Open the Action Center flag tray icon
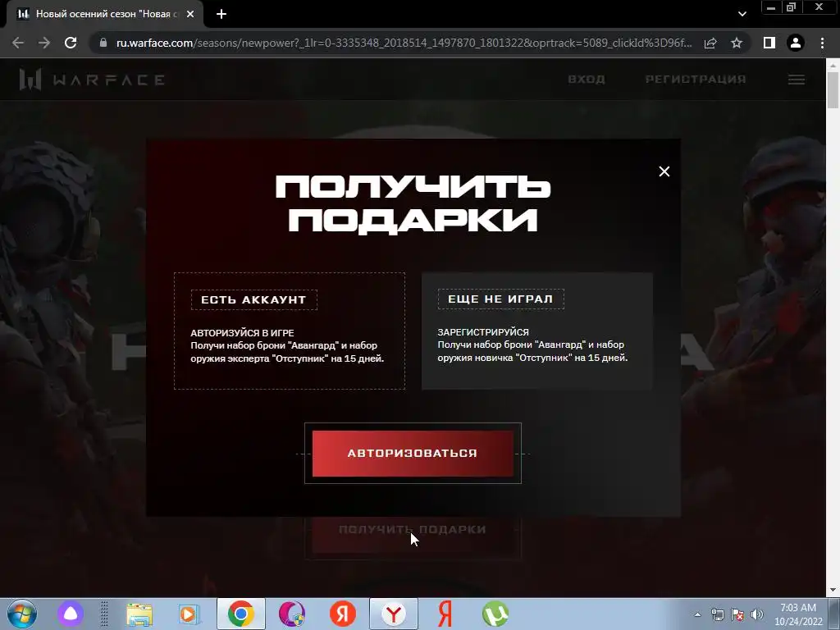This screenshot has height=630, width=840. [737, 614]
